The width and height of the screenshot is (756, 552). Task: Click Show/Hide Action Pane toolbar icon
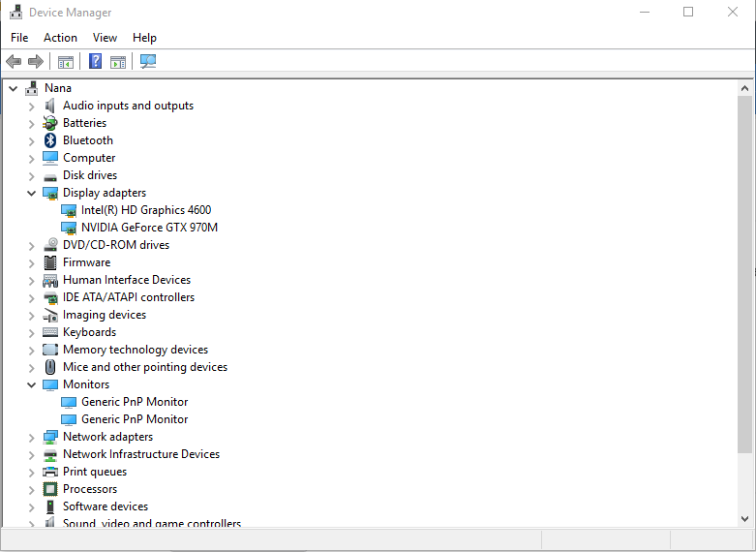118,62
